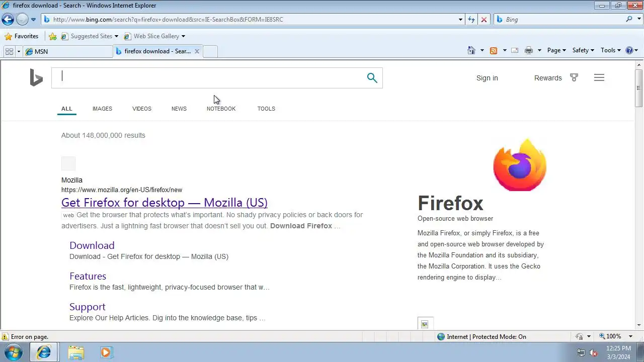The image size is (644, 362).
Task: Click the muted volume tray icon
Action: (593, 352)
